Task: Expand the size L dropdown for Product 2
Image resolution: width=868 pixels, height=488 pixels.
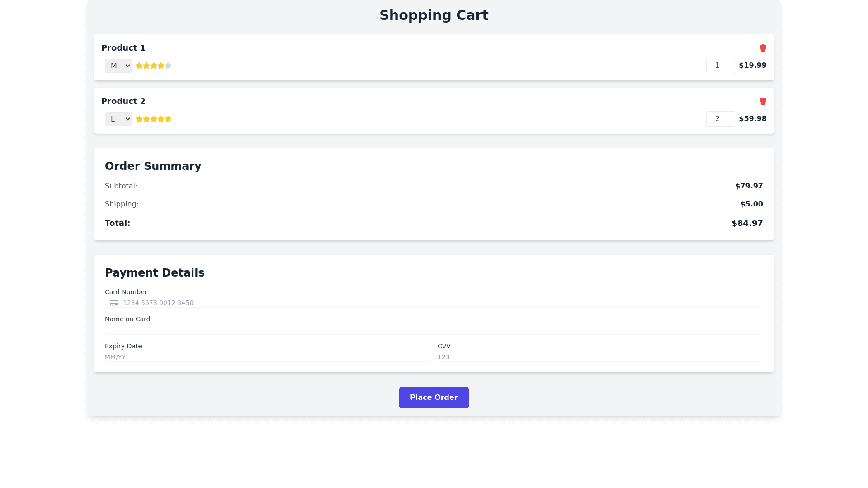Action: click(x=118, y=119)
